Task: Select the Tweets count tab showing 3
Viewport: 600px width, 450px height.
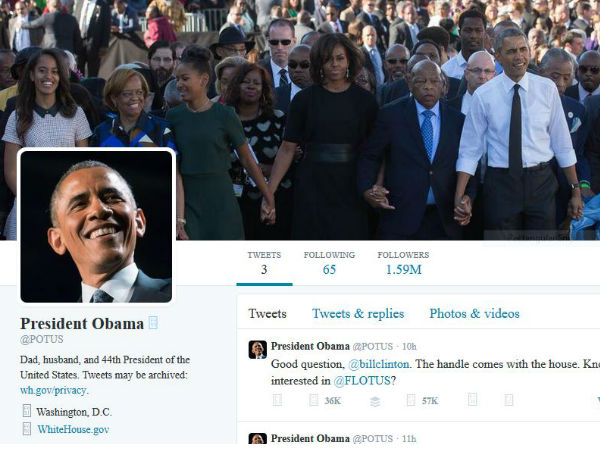Action: [264, 263]
